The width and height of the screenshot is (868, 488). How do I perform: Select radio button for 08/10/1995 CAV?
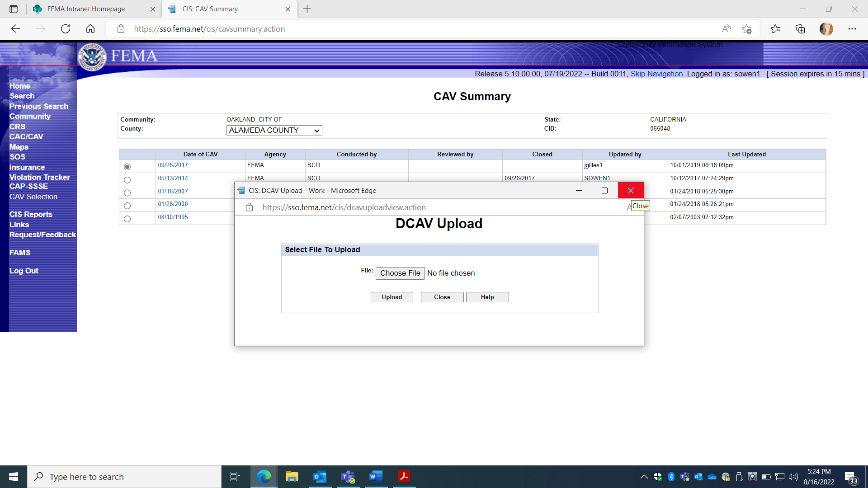[127, 219]
